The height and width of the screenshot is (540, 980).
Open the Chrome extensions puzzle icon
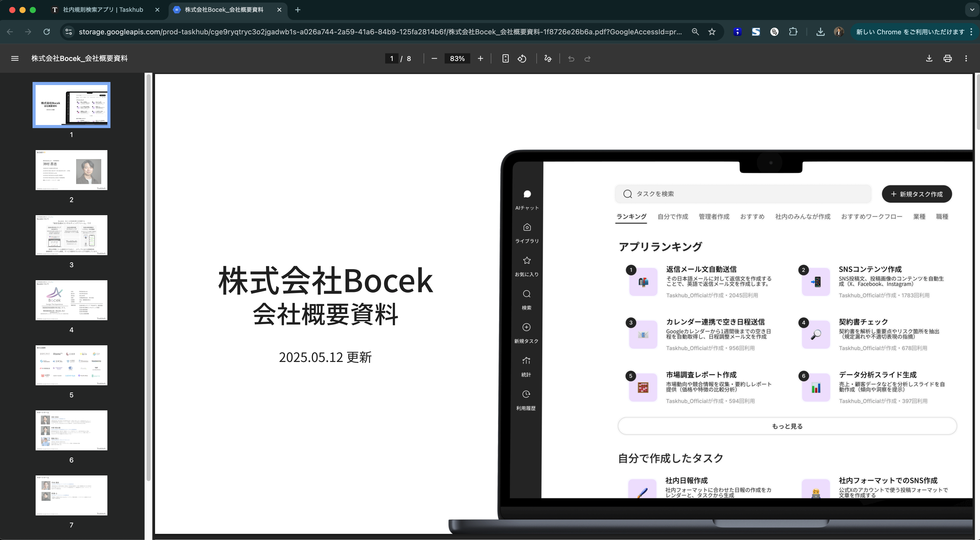click(x=793, y=32)
